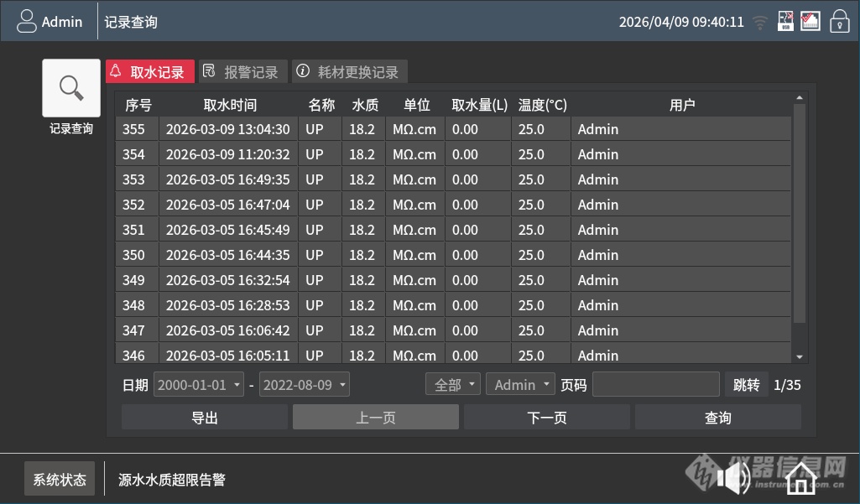860x504 pixels.
Task: Click the 2026/04/09 09:40:11 clock
Action: [681, 22]
